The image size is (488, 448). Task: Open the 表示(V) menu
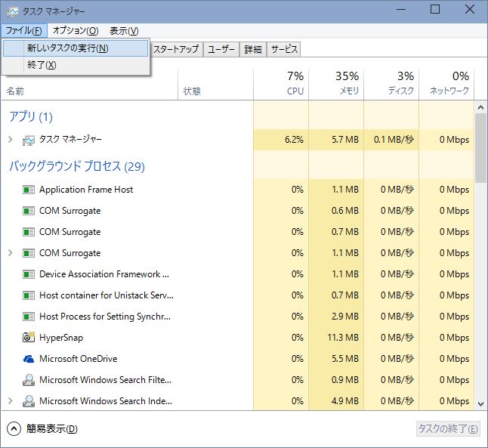124,30
